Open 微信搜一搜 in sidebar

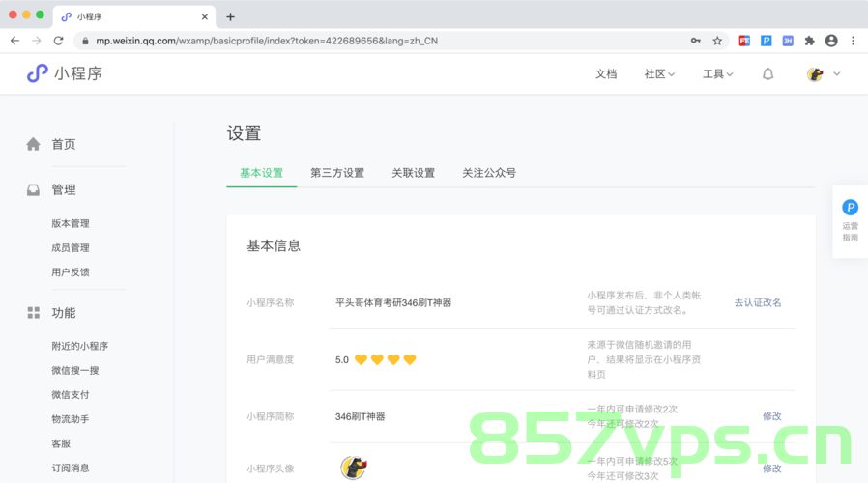pos(75,370)
